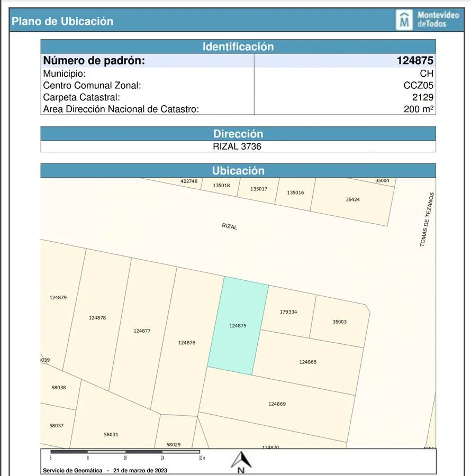
Task: Select parcel 58031 in lower left
Action: point(111,434)
